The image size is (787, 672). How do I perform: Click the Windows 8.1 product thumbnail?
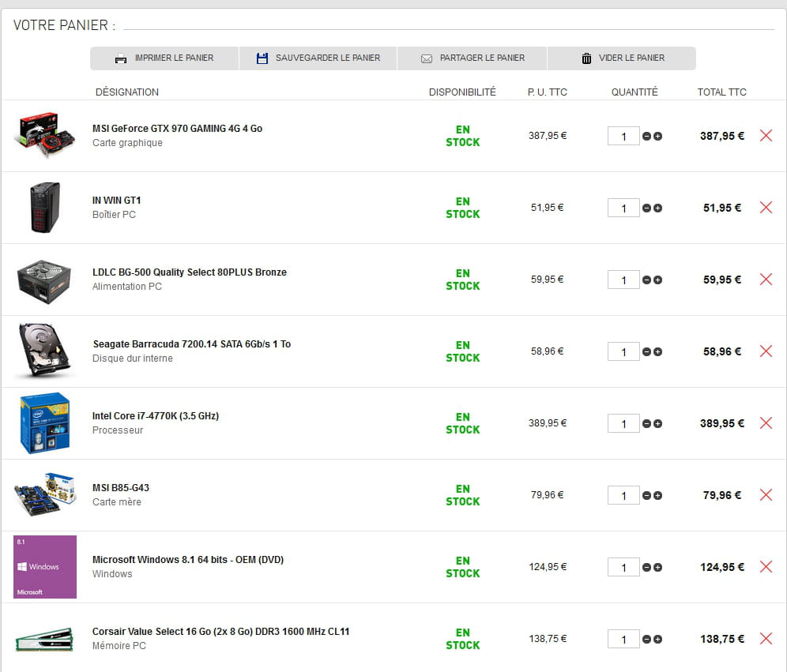[45, 567]
